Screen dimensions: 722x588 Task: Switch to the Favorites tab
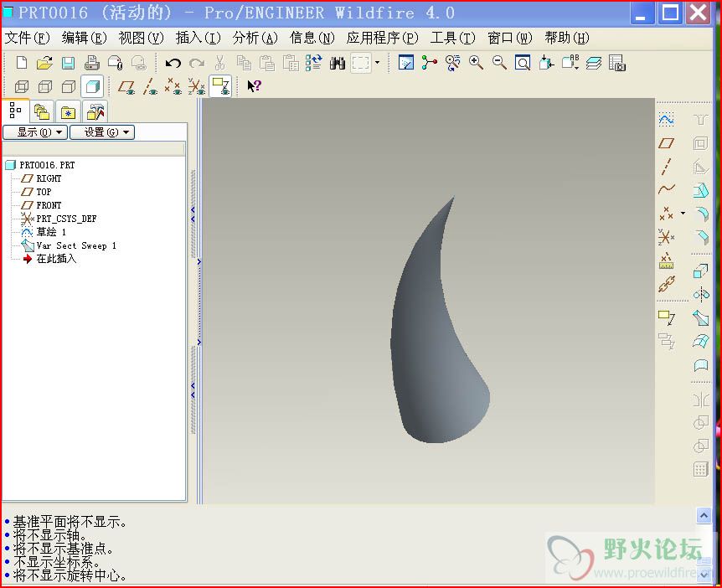coord(68,111)
